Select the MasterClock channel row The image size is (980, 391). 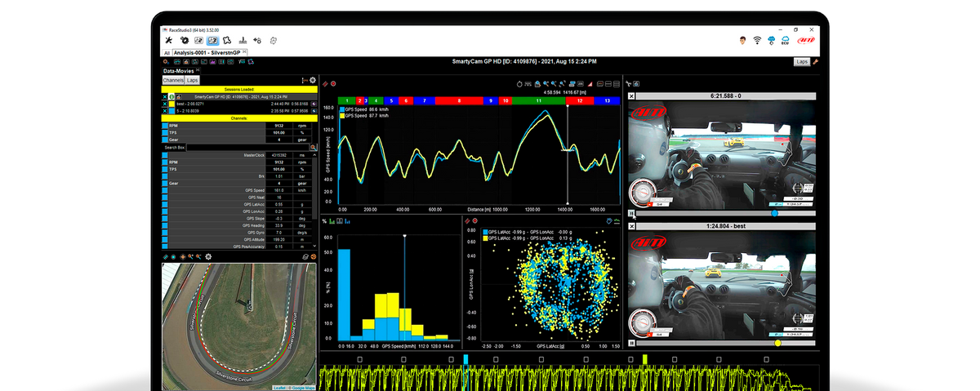click(237, 155)
